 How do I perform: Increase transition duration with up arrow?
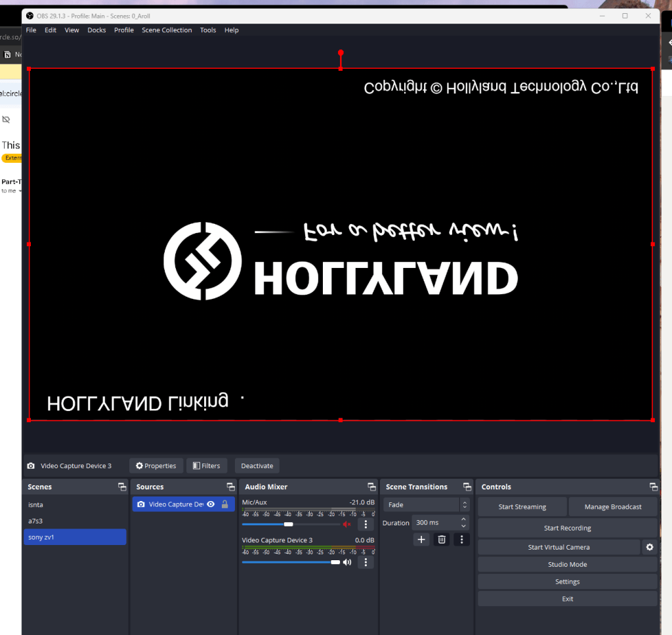[x=463, y=519]
